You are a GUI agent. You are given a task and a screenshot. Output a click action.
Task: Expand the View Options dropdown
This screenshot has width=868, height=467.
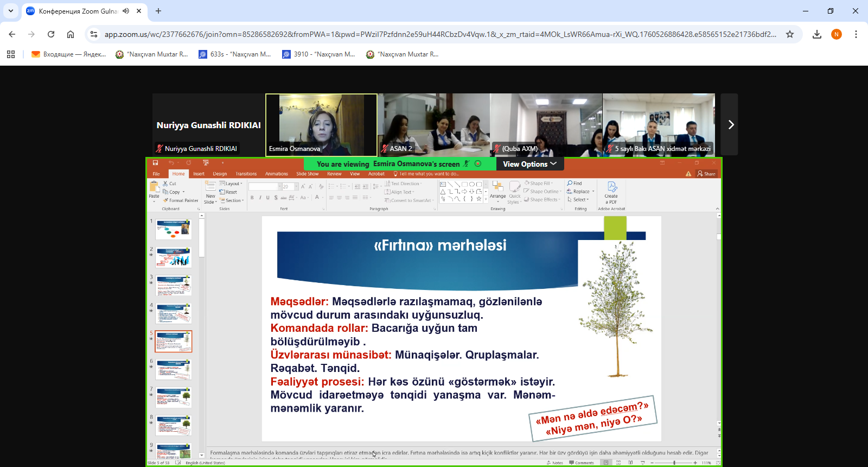click(x=529, y=164)
